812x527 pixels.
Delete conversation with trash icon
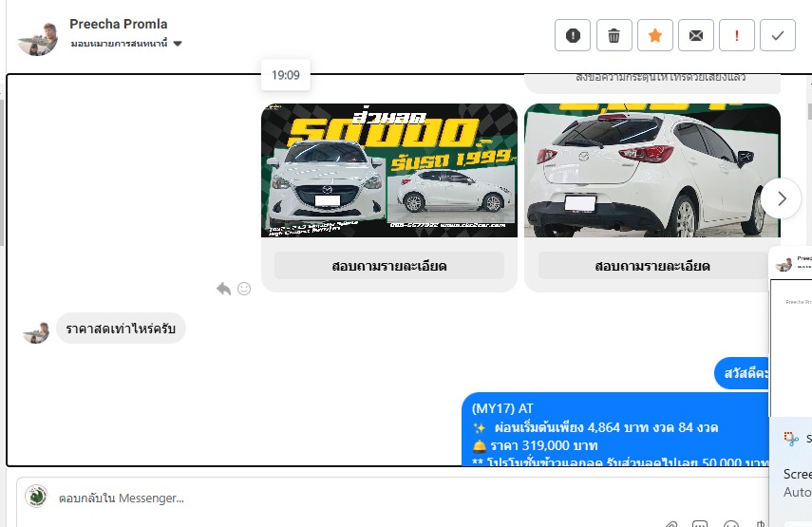coord(614,35)
